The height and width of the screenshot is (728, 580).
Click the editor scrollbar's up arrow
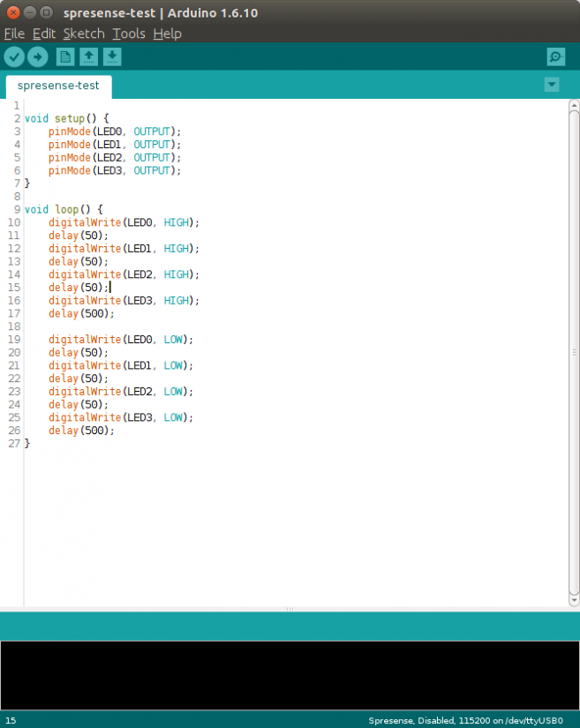click(x=574, y=106)
